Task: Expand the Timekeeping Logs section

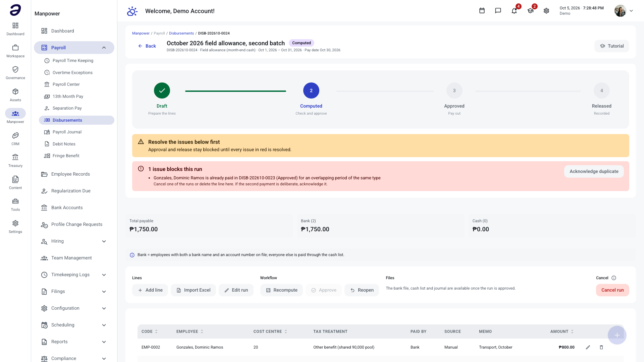Action: click(104, 275)
